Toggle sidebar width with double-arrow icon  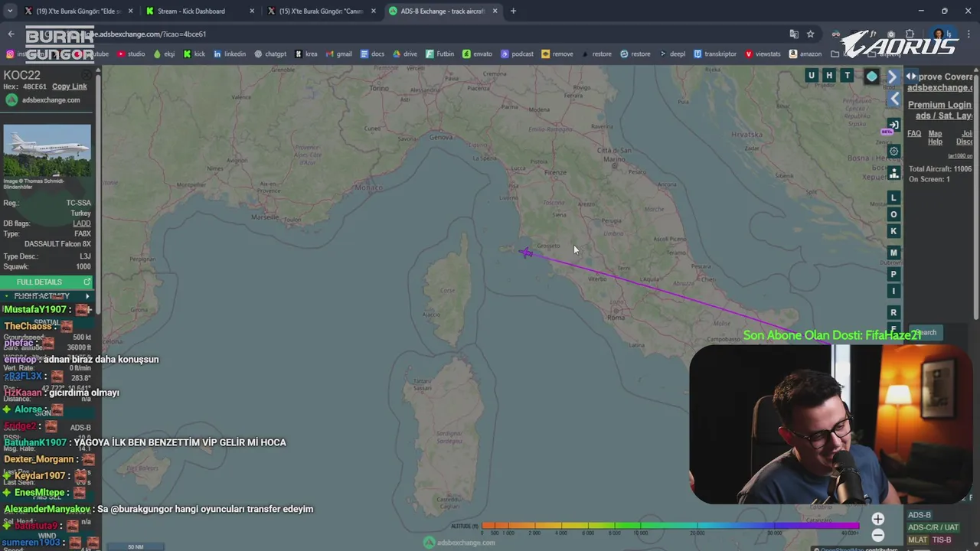point(911,77)
